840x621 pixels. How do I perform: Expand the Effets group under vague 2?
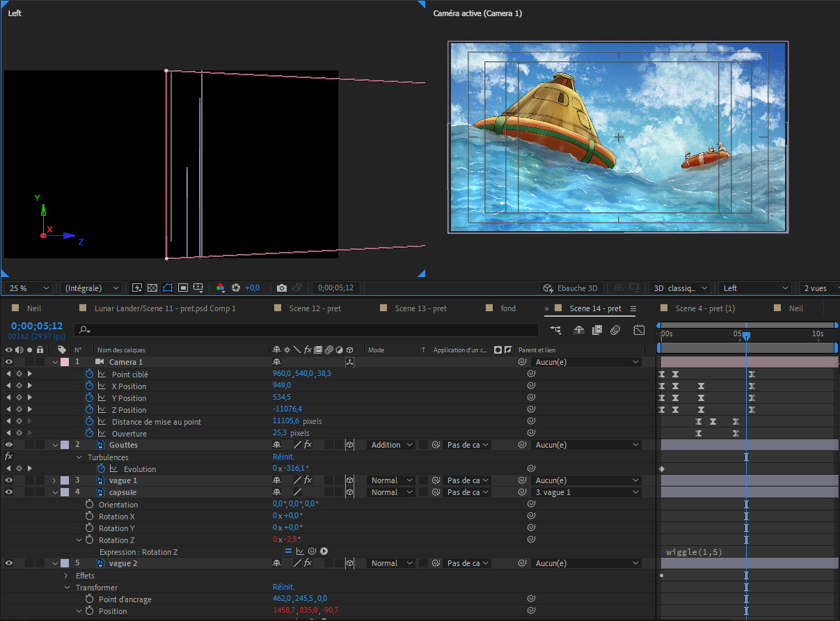[67, 575]
